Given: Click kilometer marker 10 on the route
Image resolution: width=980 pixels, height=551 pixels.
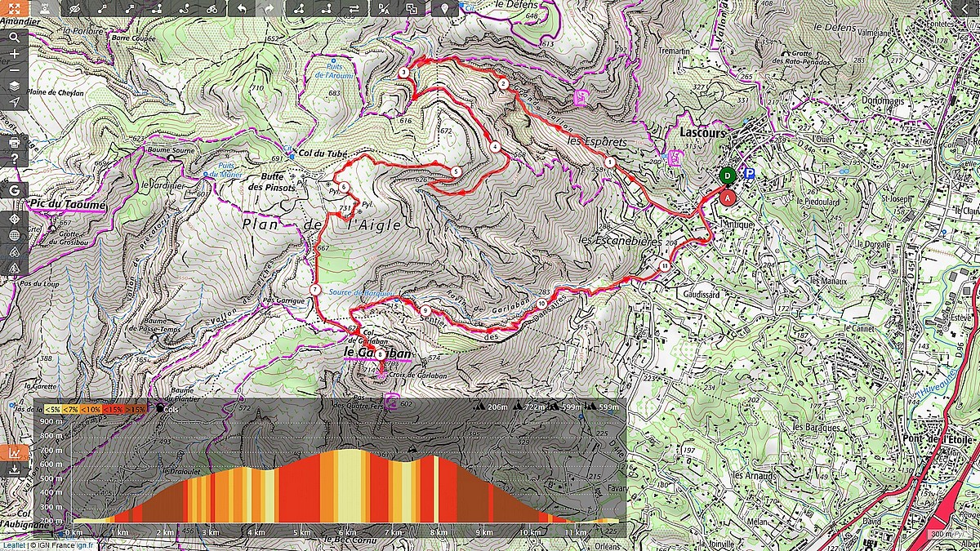Looking at the screenshot, I should [542, 304].
